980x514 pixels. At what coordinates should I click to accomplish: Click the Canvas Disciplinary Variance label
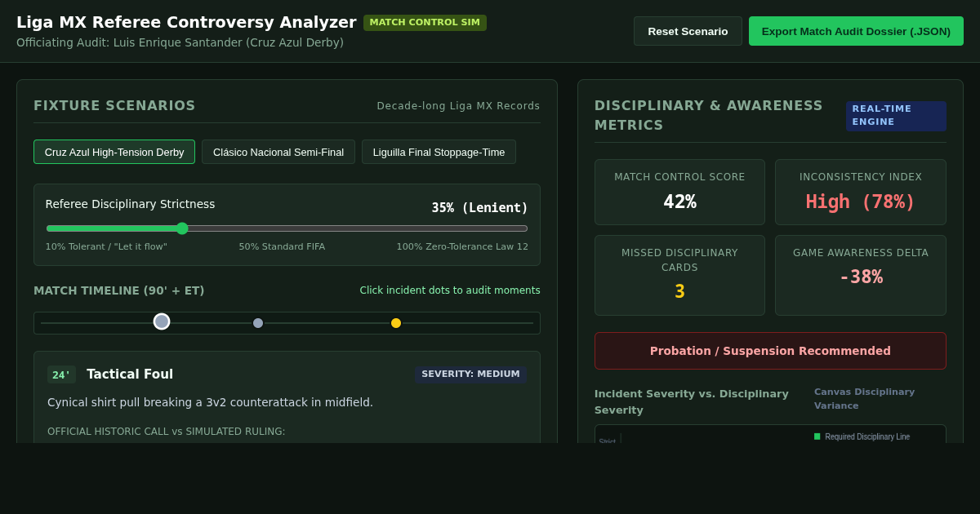[864, 399]
